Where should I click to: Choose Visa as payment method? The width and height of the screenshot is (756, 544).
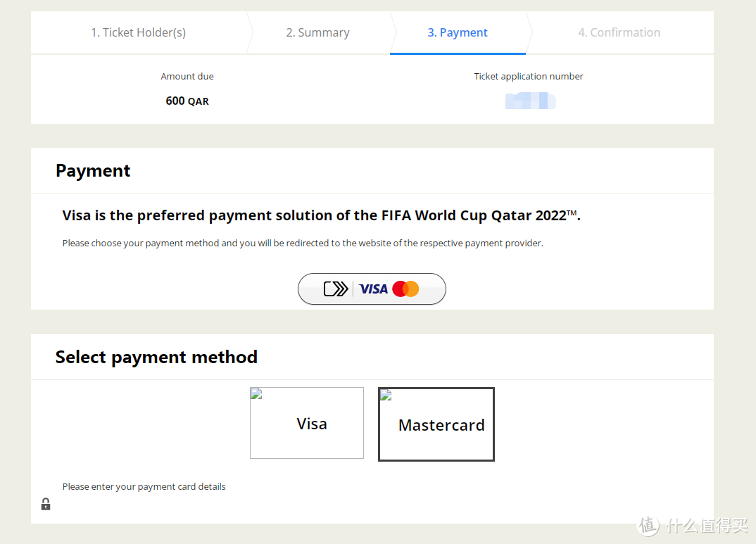(x=307, y=423)
